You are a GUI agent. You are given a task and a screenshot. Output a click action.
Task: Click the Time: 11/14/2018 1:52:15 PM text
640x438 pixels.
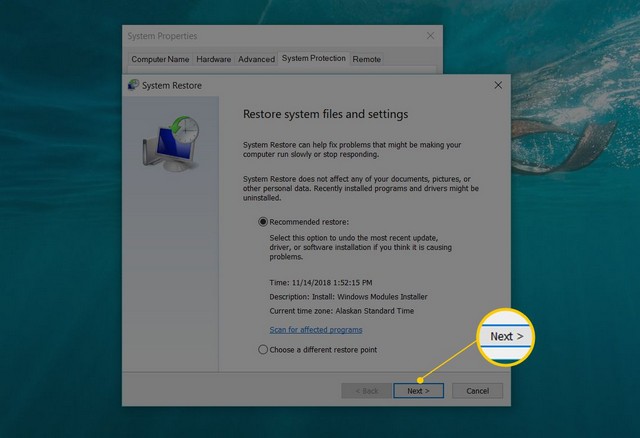[321, 282]
